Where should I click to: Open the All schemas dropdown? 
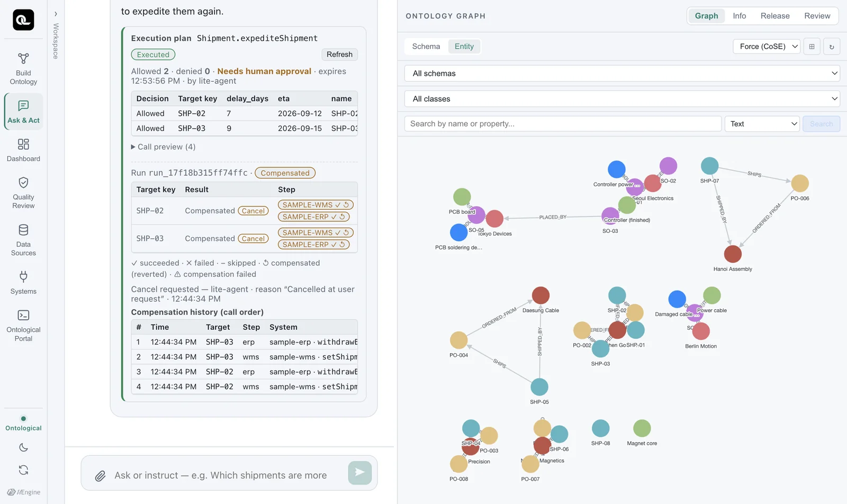point(622,74)
